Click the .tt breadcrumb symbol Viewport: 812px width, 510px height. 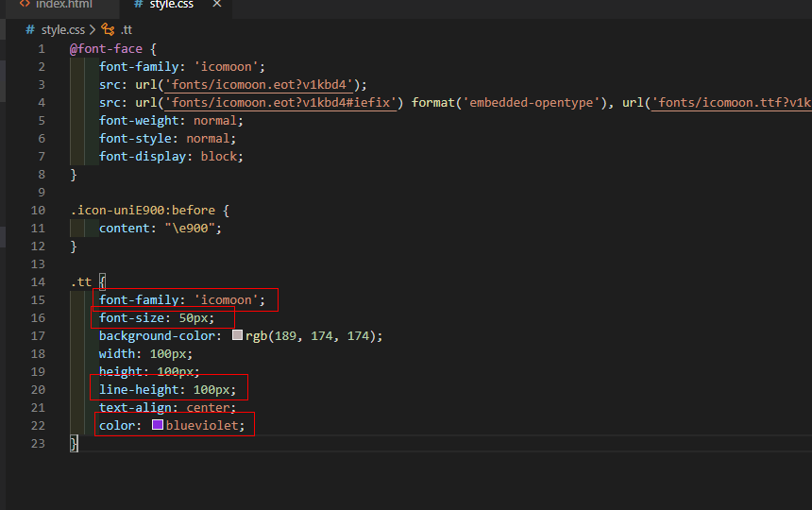pos(127,30)
